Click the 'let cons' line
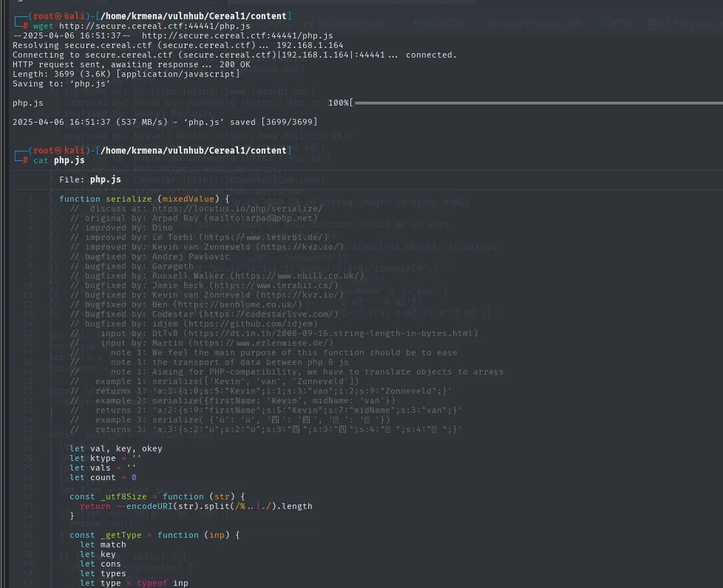The image size is (723, 588). [100, 564]
